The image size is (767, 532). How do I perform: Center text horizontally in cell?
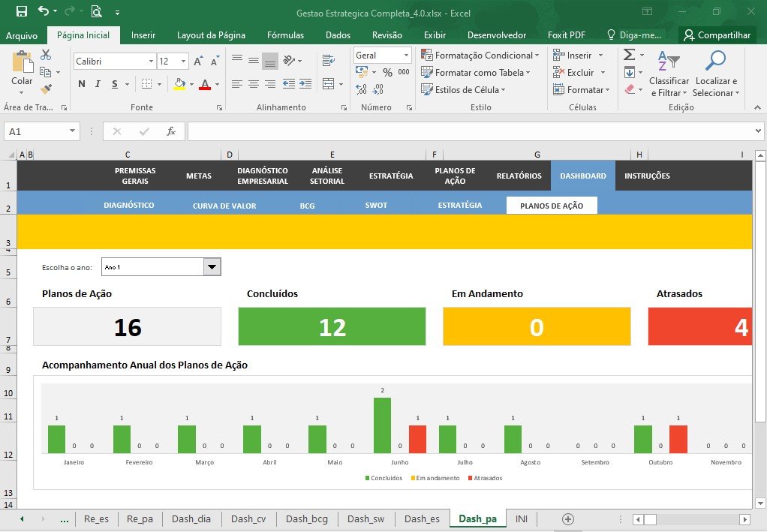coord(254,83)
